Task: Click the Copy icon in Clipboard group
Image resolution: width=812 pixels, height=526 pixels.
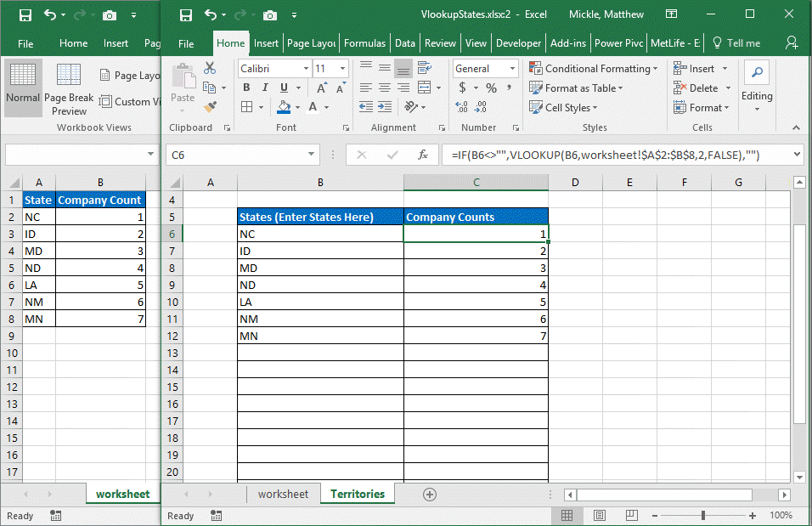Action: coord(209,87)
